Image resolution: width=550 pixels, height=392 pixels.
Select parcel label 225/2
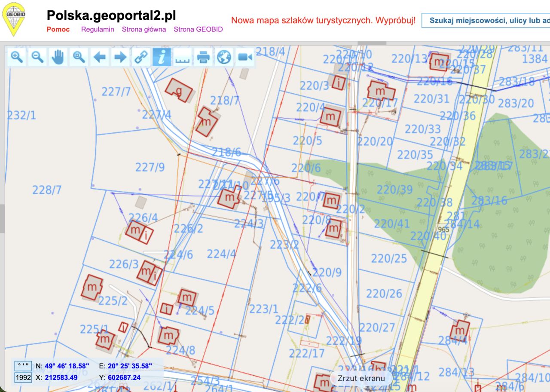pyautogui.click(x=113, y=301)
